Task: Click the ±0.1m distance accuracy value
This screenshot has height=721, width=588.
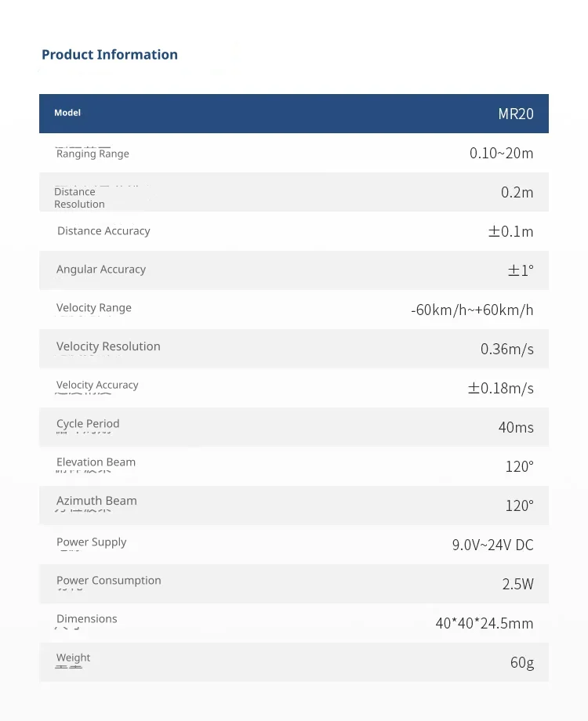Action: (x=510, y=231)
